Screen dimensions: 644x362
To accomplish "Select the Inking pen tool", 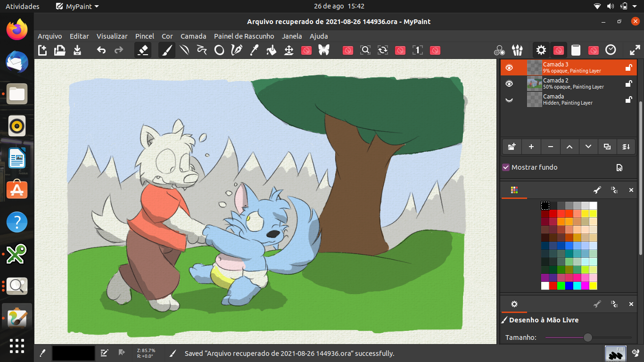I will coord(237,50).
